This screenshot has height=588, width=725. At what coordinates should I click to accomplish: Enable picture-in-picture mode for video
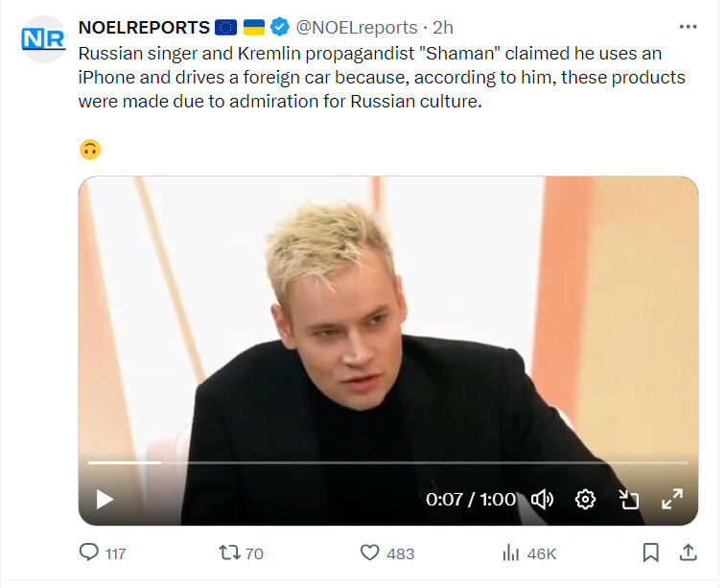coord(628,499)
